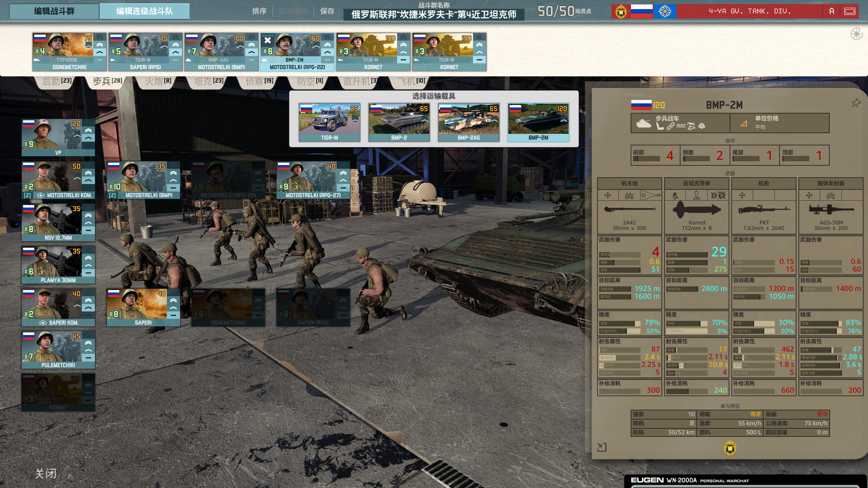Edit the battlegroup name field
Viewport: 868px width, 488px height.
434,15
